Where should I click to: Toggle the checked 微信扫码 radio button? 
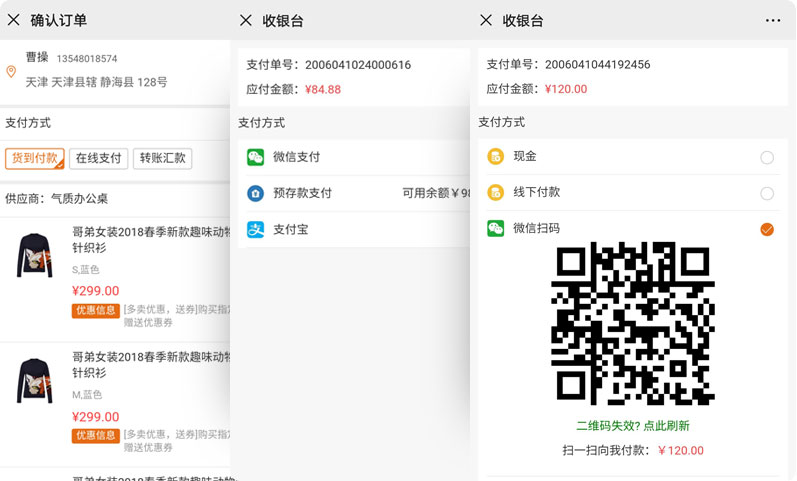767,229
